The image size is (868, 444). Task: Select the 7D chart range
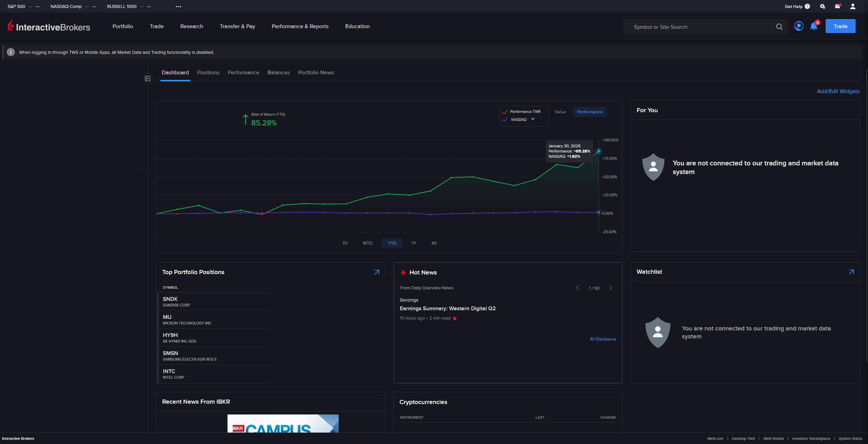tap(345, 243)
